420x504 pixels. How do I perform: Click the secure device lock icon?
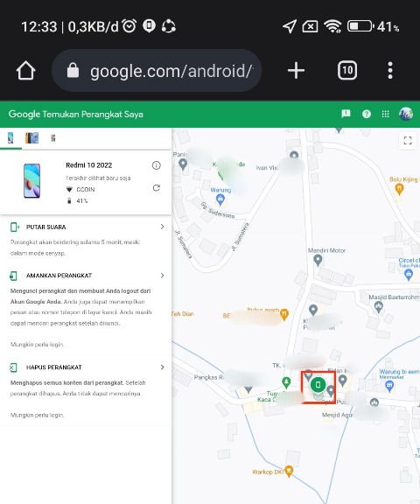(13, 276)
